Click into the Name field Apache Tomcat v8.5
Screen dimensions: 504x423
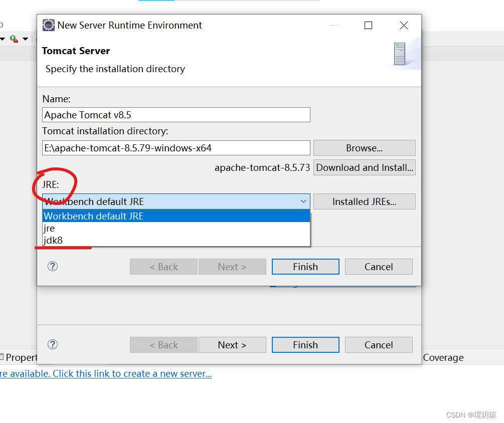click(176, 115)
